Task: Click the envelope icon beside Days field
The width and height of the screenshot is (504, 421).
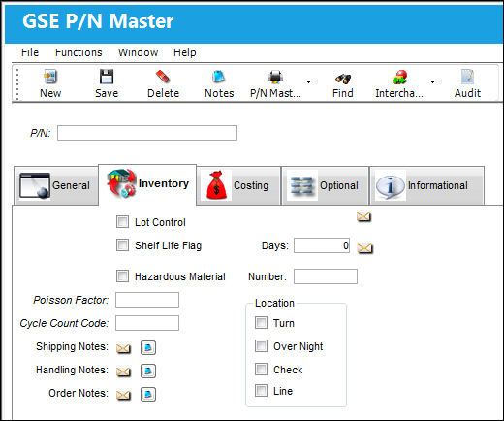Action: pos(364,248)
